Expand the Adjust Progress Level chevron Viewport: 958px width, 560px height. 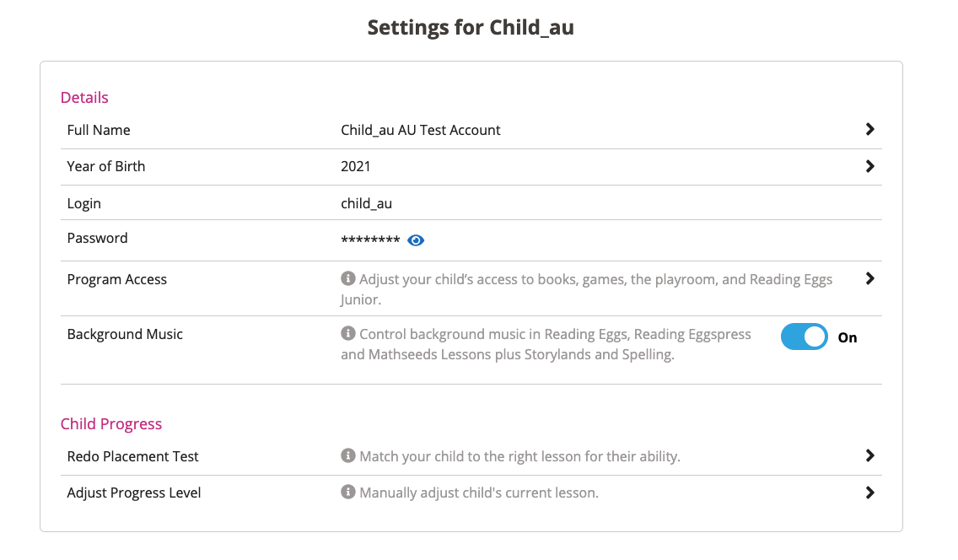(x=870, y=493)
